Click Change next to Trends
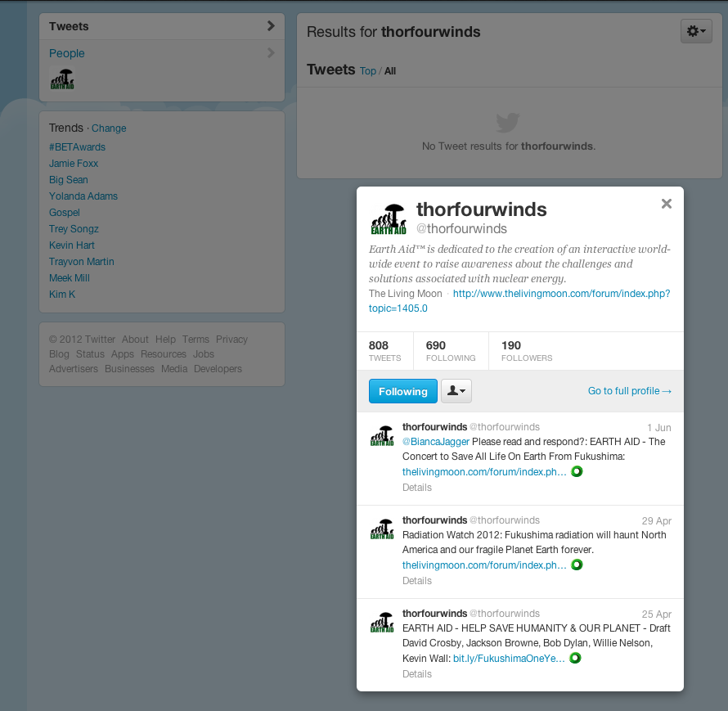 [x=109, y=128]
